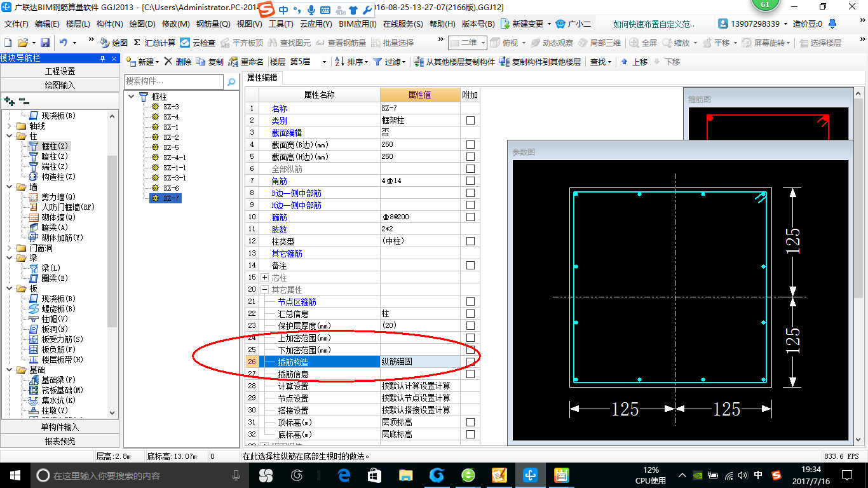The width and height of the screenshot is (868, 488).
Task: Toggle the 汇总信息 row checkbox
Action: [470, 313]
